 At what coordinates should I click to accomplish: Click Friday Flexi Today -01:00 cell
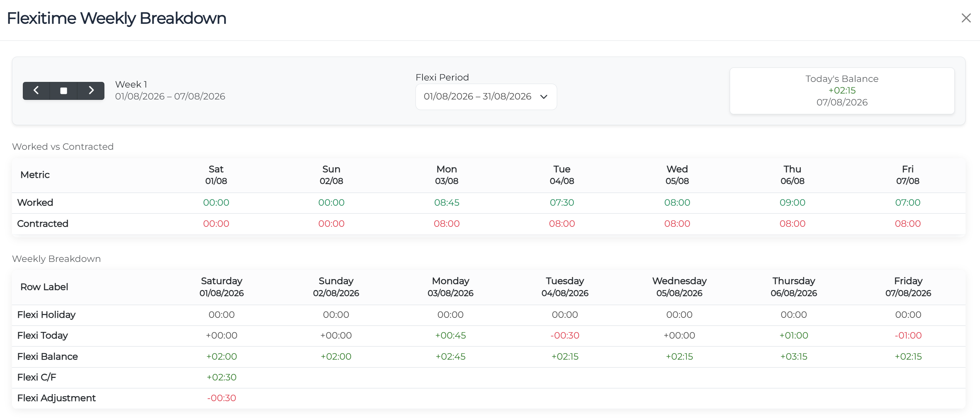[x=908, y=335]
